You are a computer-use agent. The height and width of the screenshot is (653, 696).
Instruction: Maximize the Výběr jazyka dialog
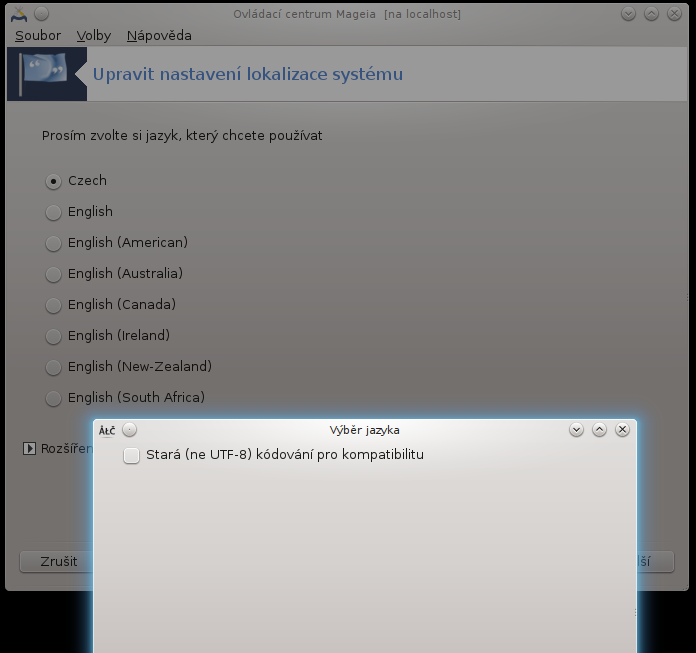[x=599, y=430]
